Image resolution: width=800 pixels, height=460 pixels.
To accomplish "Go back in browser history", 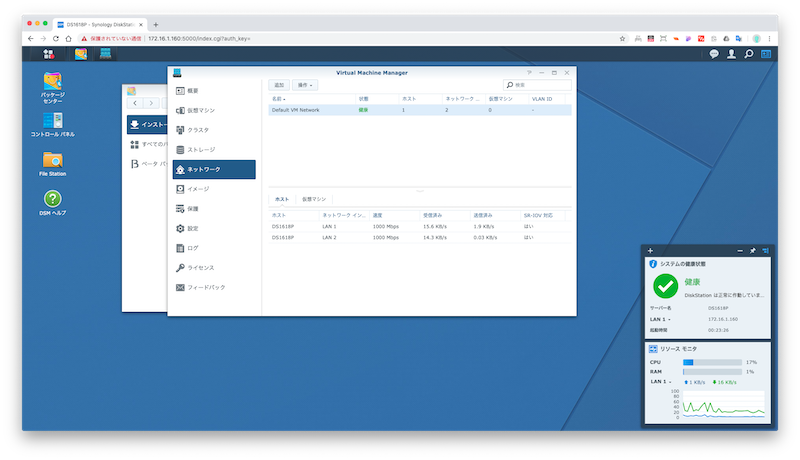I will click(x=31, y=39).
